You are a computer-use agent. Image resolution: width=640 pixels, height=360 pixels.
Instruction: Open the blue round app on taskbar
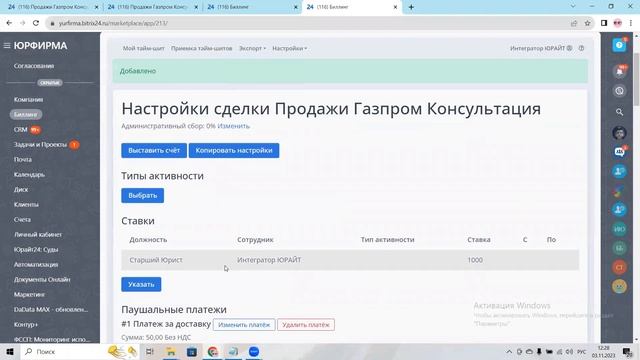coord(253,351)
